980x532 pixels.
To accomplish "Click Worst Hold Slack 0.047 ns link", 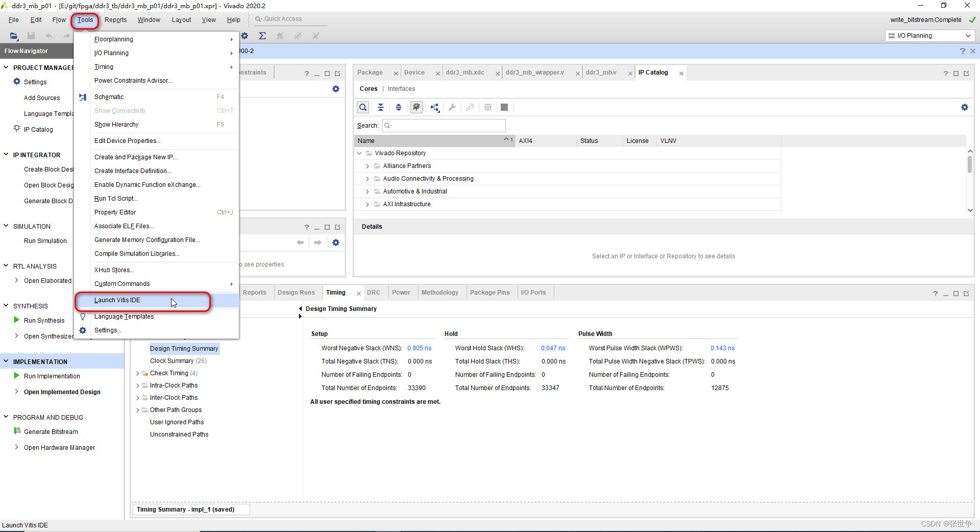I will click(553, 348).
